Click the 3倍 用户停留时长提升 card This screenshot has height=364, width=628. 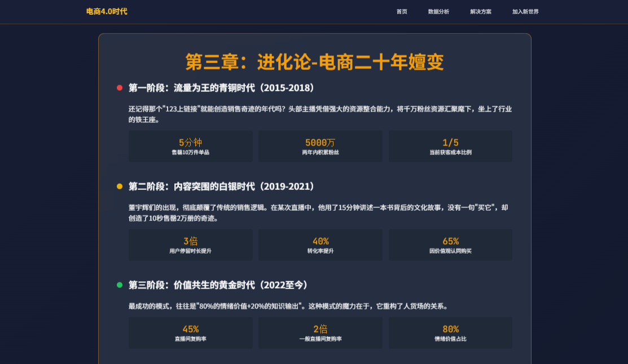[190, 245]
